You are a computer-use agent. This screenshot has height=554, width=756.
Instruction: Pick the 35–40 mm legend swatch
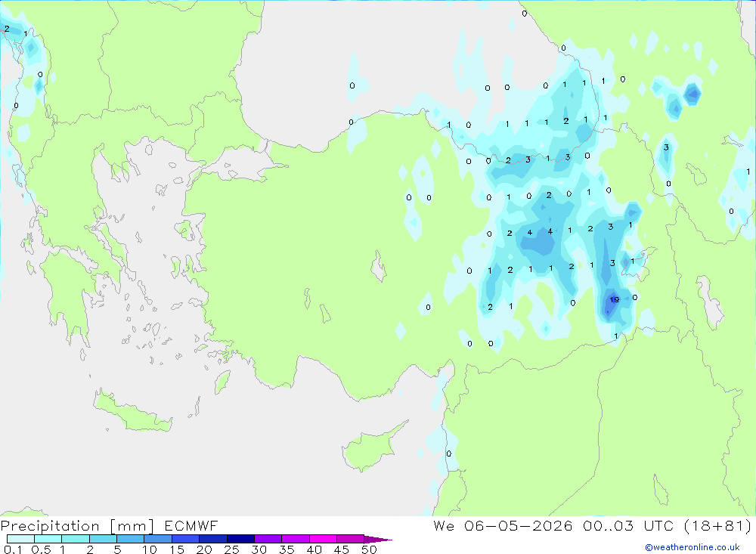(296, 539)
